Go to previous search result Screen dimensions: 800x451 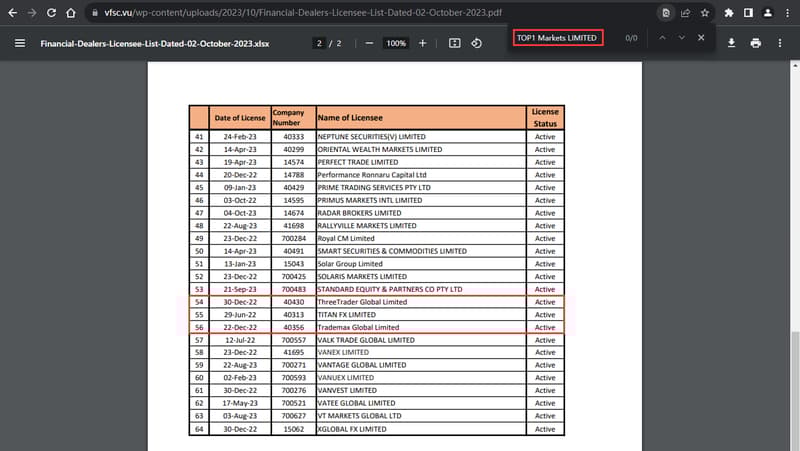(x=662, y=38)
